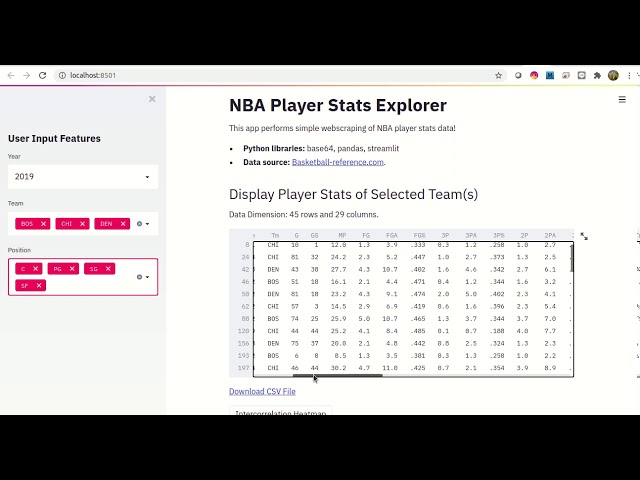Remove the BOS team tag
The width and height of the screenshot is (640, 480).
[x=43, y=224]
